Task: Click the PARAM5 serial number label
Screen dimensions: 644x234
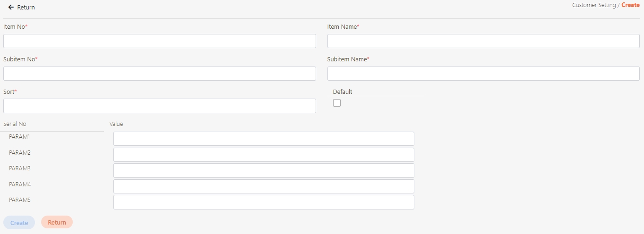Action: pos(19,200)
